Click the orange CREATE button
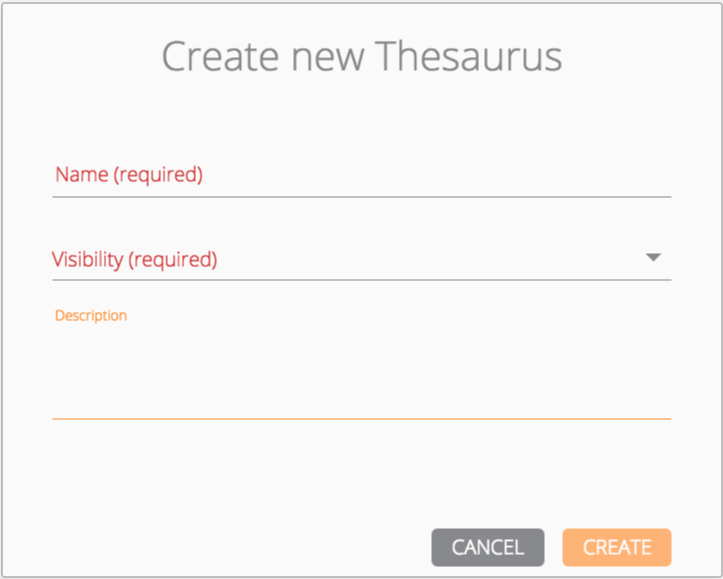The width and height of the screenshot is (723, 579). (616, 547)
